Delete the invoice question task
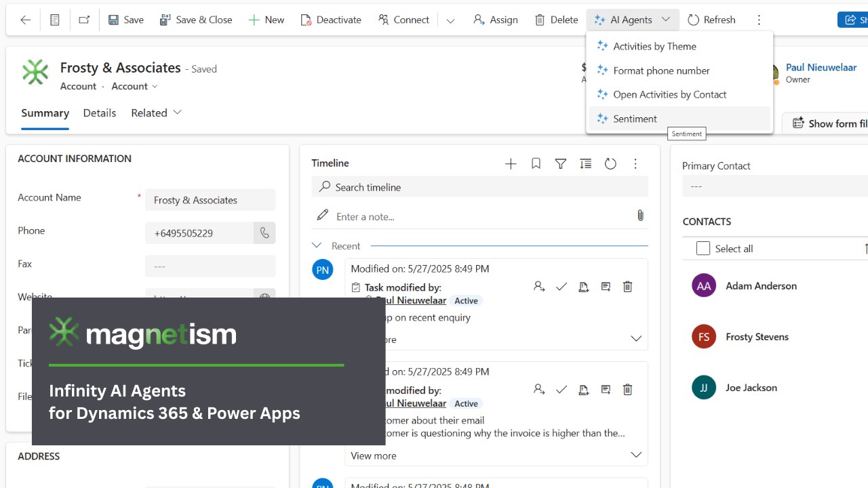The image size is (868, 488). pos(628,390)
